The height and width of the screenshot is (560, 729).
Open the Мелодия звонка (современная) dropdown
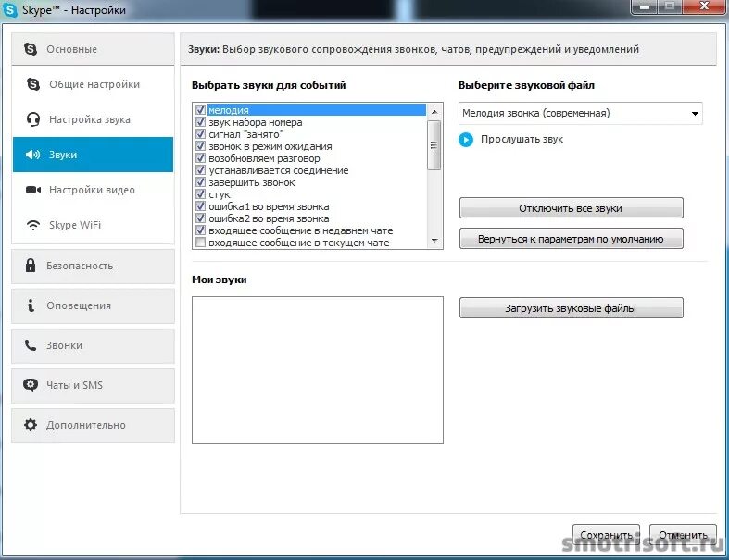coord(580,114)
